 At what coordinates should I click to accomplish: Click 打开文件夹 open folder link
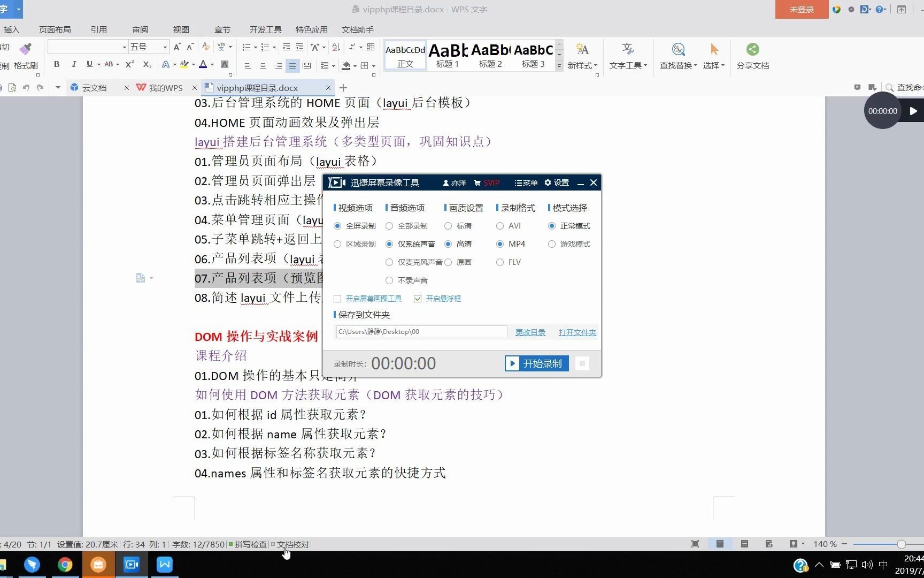click(577, 332)
